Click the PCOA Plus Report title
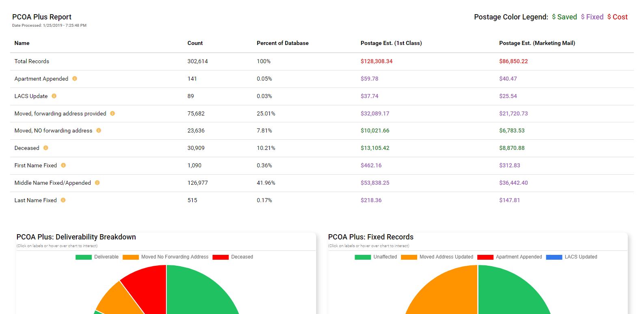This screenshot has width=644, height=314. click(42, 17)
